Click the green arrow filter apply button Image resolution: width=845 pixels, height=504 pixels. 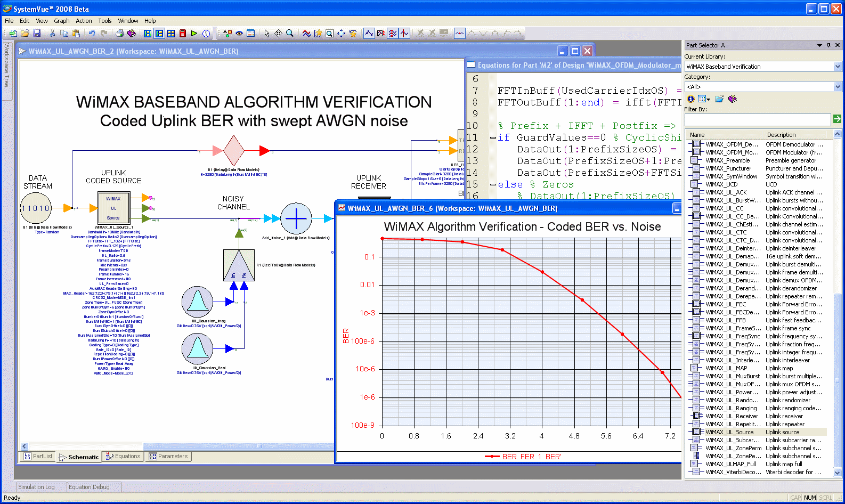837,119
